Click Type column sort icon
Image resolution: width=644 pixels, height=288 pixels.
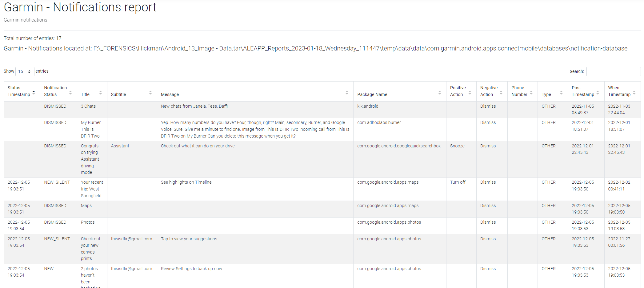click(x=561, y=93)
